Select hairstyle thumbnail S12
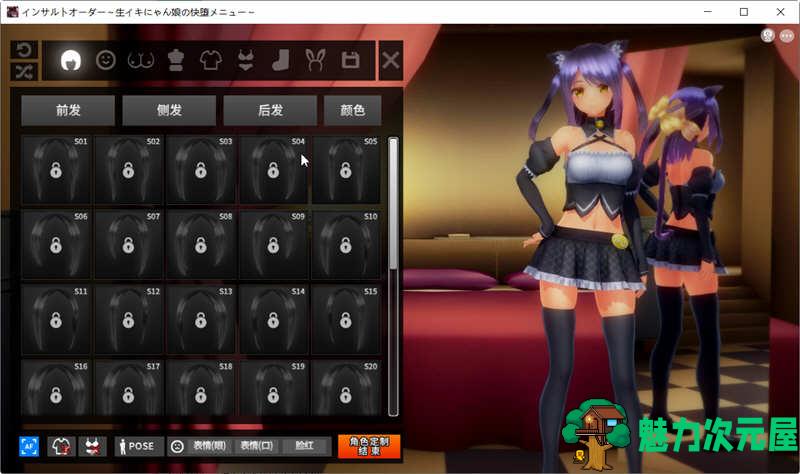Viewport: 800px width, 474px height. pos(129,320)
